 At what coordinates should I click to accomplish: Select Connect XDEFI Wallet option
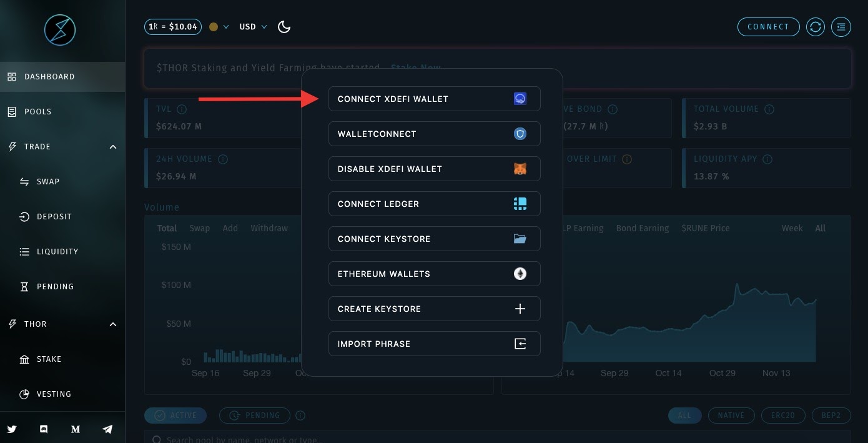pyautogui.click(x=435, y=99)
